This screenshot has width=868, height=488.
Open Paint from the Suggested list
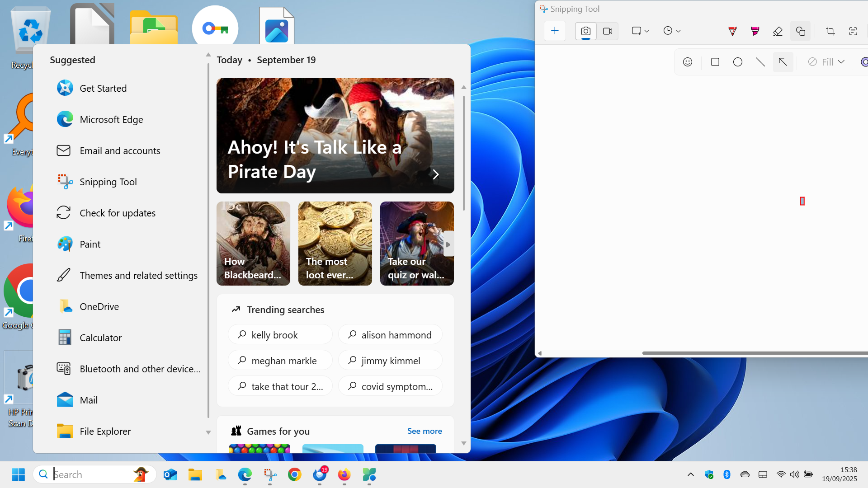tap(90, 244)
